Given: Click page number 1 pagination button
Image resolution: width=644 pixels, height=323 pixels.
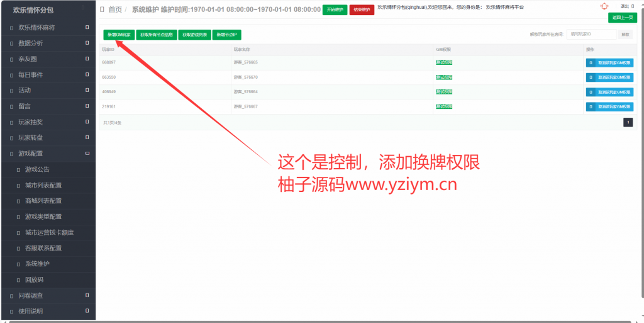Looking at the screenshot, I should [628, 122].
